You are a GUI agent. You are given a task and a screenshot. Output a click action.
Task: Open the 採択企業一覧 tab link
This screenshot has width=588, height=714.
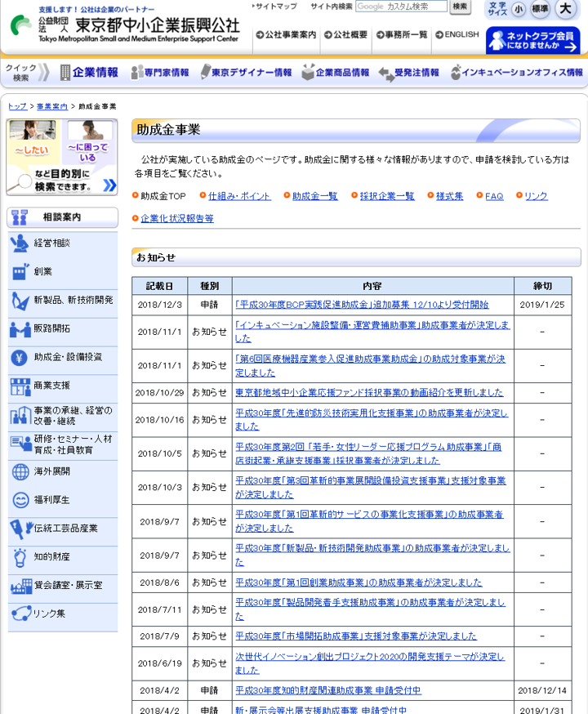[x=387, y=196]
